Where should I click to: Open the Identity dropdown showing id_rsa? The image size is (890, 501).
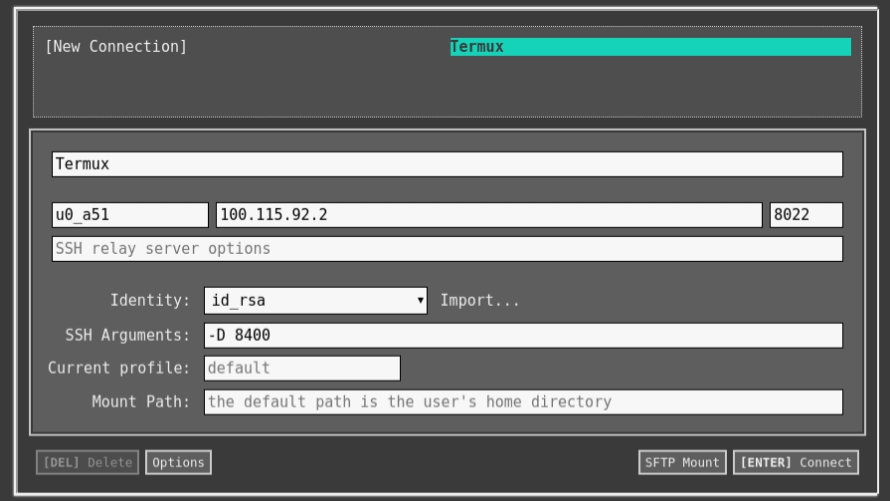(x=316, y=300)
